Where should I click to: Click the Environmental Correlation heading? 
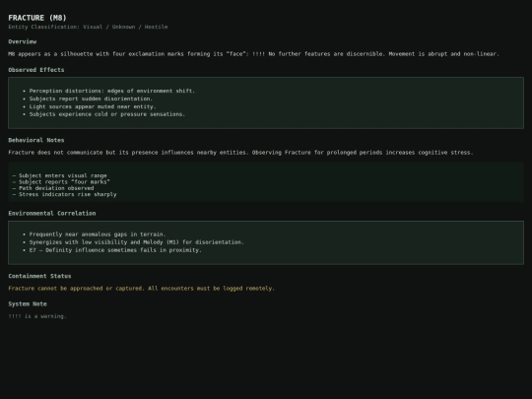pos(52,214)
